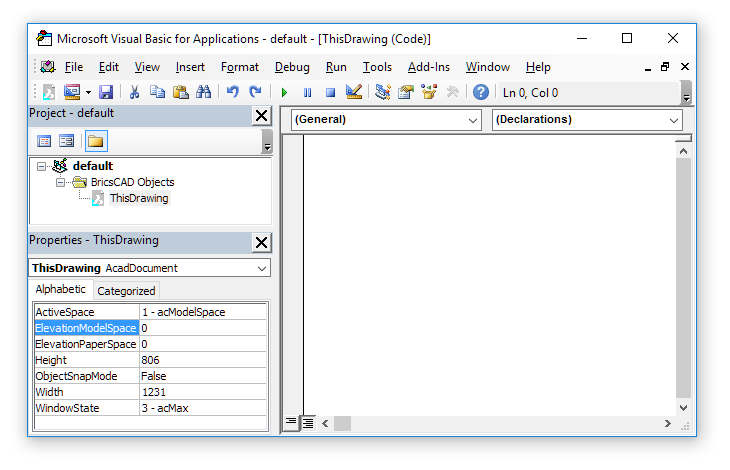This screenshot has height=470, width=730.
Task: Click the Reset stop icon
Action: 329,92
